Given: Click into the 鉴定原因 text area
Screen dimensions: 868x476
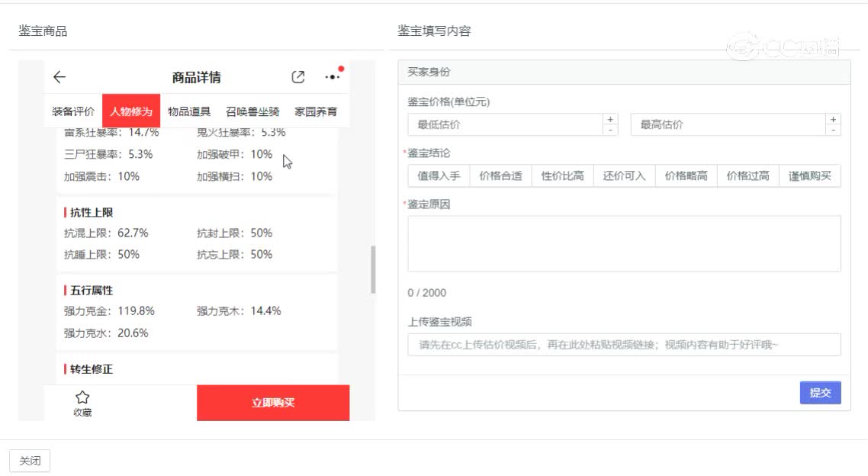Looking at the screenshot, I should 624,243.
